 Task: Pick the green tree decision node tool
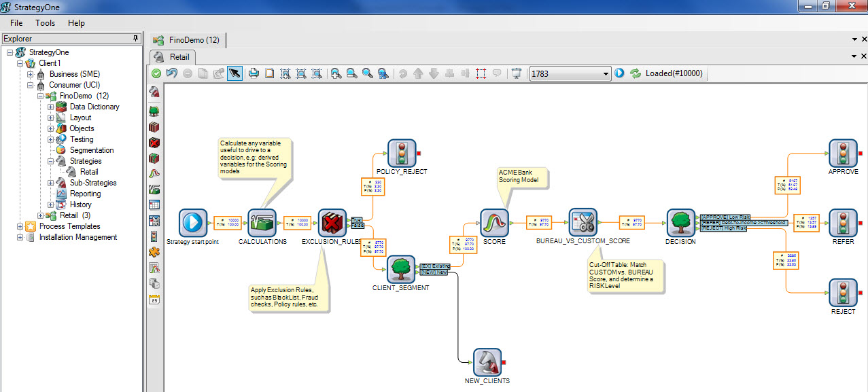coord(154,111)
